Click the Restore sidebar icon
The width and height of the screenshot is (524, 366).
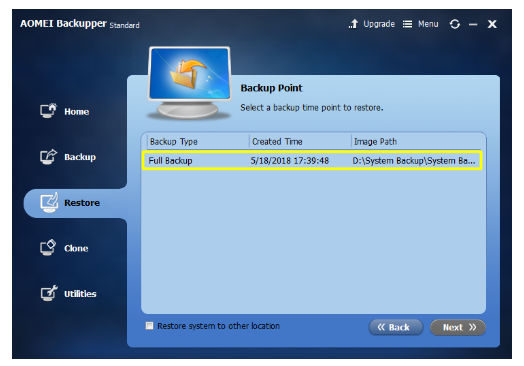tap(49, 202)
